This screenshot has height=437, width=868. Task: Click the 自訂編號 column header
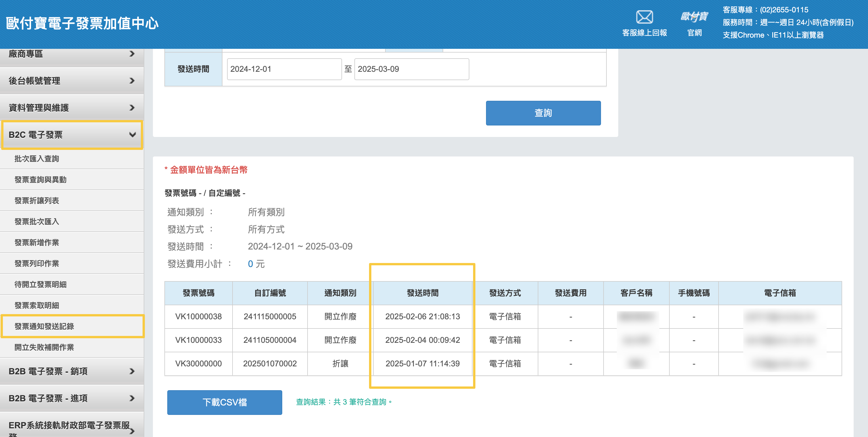(x=270, y=293)
